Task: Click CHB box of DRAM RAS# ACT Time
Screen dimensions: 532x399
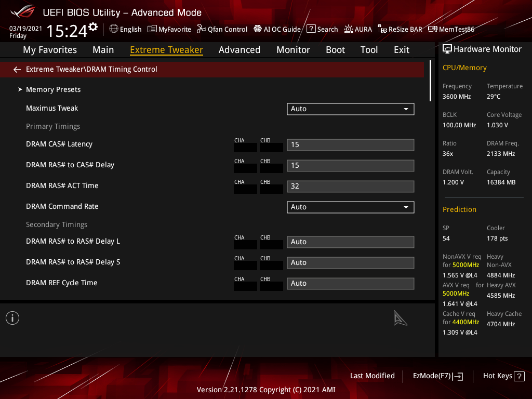Action: [271, 189]
